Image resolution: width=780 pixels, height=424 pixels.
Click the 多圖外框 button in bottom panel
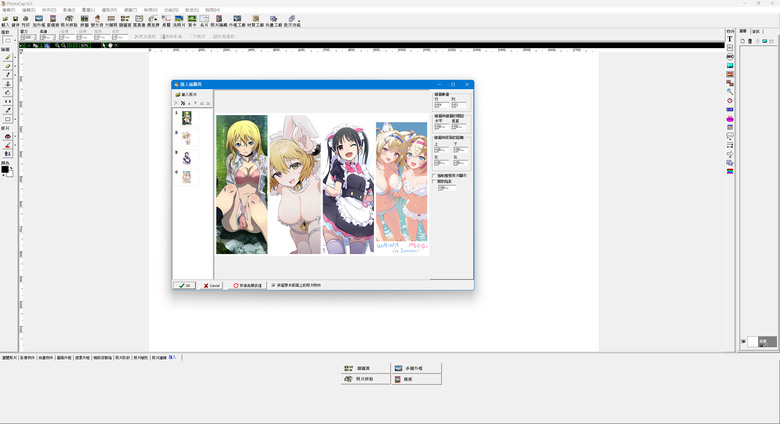[x=416, y=368]
